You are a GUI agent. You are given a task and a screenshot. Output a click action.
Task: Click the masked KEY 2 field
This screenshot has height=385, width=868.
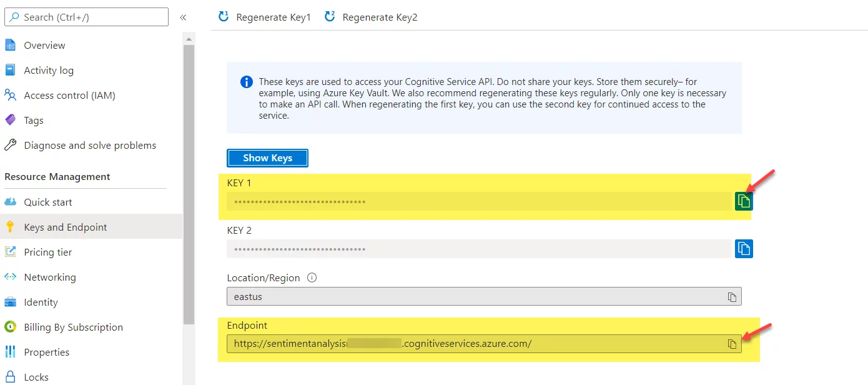pos(479,249)
